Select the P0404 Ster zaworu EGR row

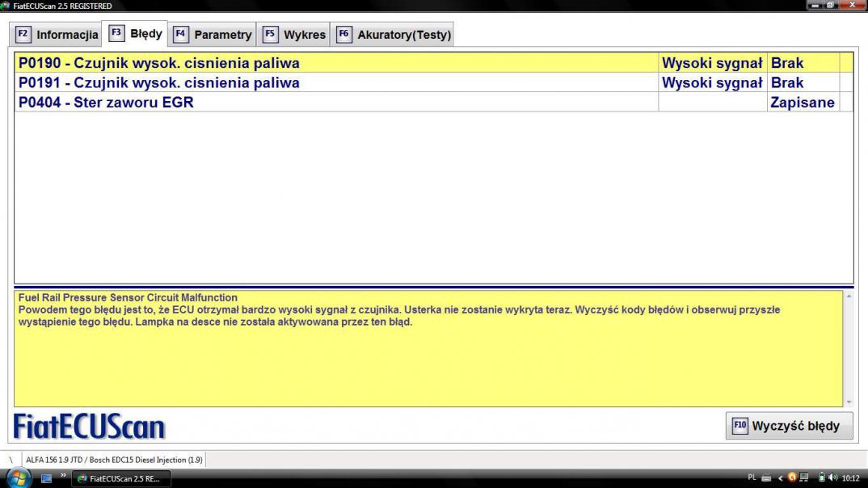click(433, 103)
